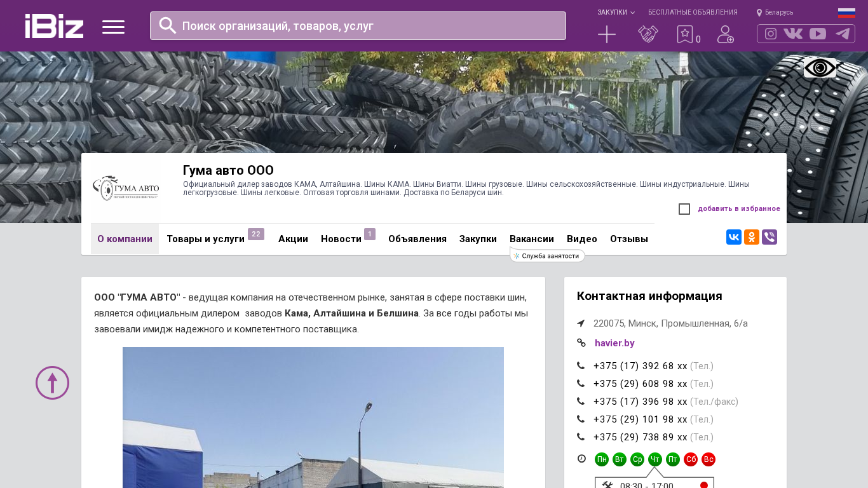
Task: Click the Гума авто ООО company title
Action: click(228, 170)
